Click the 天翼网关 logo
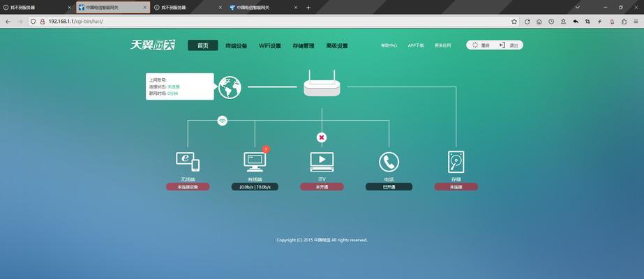 (x=152, y=45)
